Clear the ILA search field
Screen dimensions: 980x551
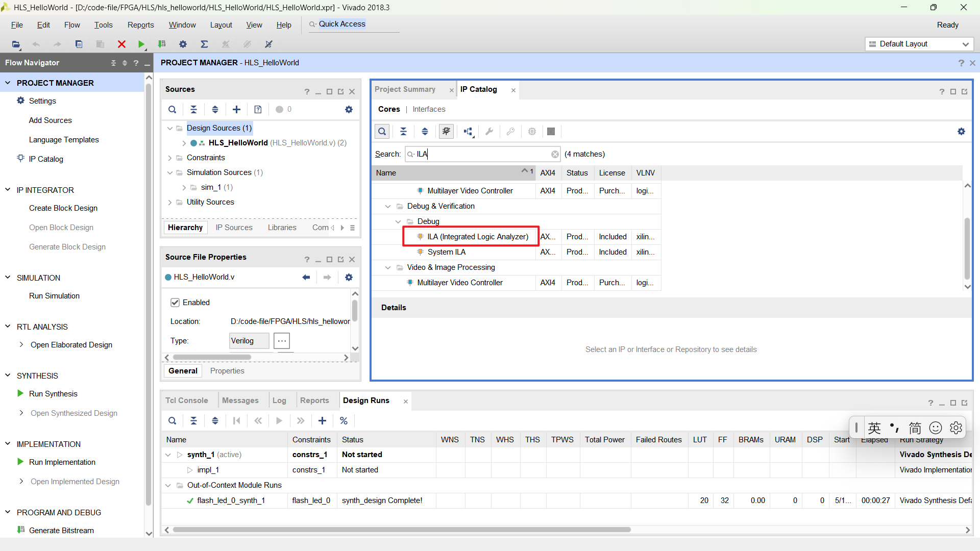point(554,154)
